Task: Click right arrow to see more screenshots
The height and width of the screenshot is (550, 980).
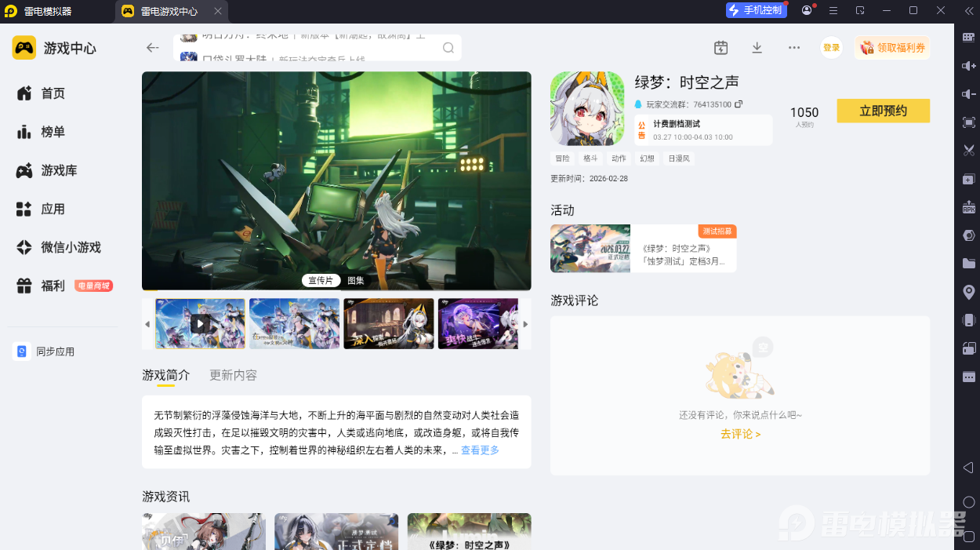Action: pyautogui.click(x=526, y=323)
